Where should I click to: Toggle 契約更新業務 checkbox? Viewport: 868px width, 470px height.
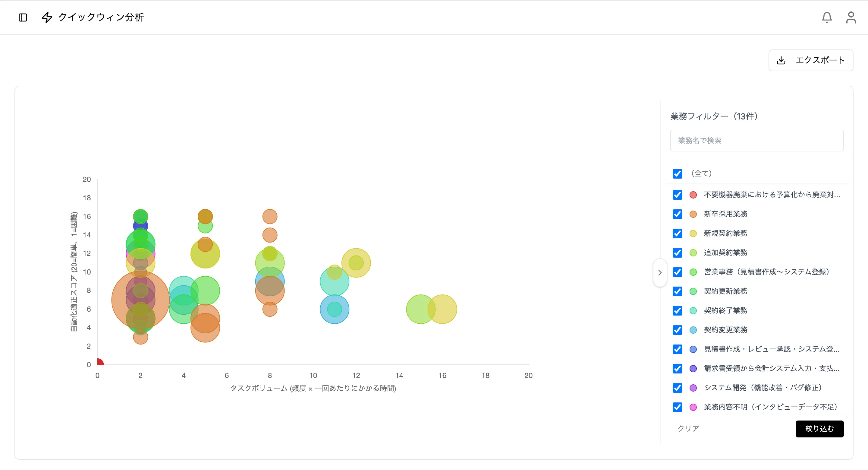tap(677, 291)
